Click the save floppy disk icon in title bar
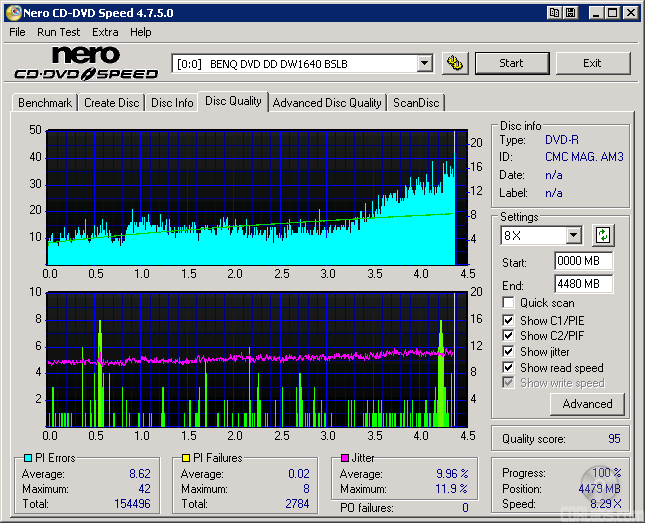The image size is (645, 523). tap(570, 13)
